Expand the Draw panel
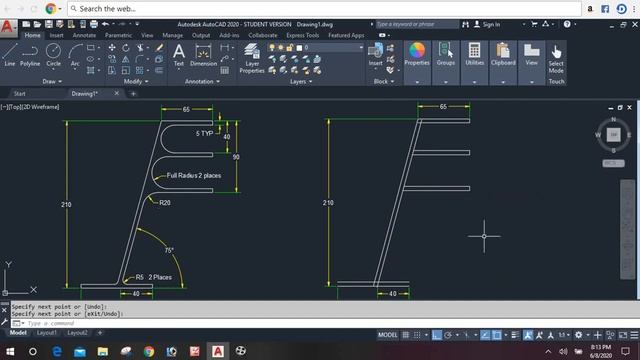 [x=52, y=81]
